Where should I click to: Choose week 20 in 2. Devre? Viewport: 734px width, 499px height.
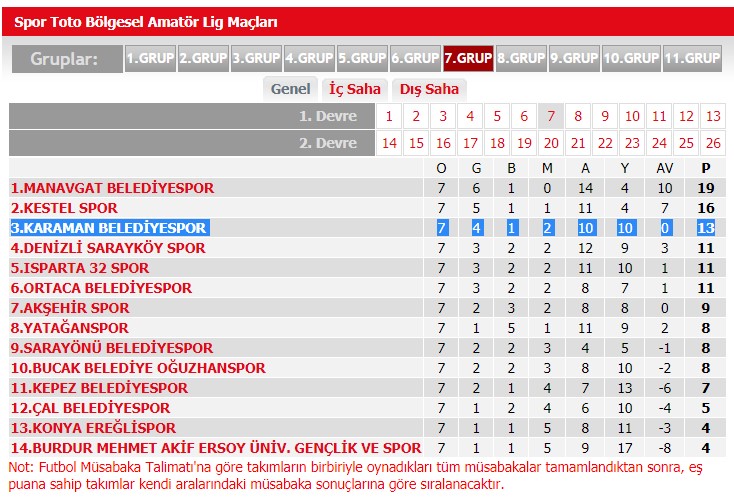coord(551,143)
